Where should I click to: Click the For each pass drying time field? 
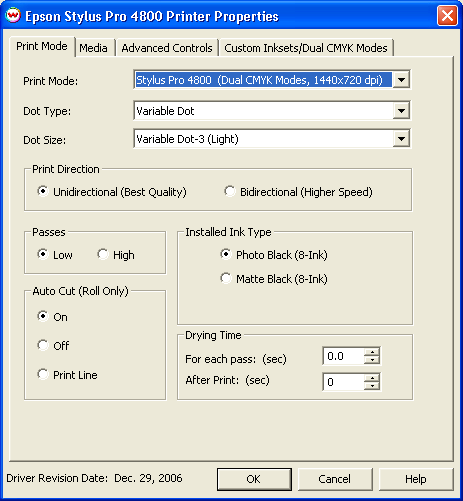[343, 356]
